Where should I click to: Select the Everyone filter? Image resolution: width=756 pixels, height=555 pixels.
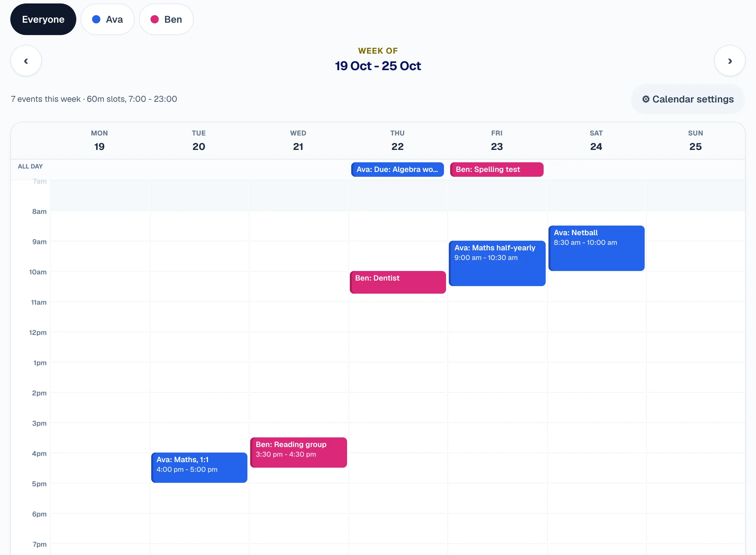tap(43, 19)
